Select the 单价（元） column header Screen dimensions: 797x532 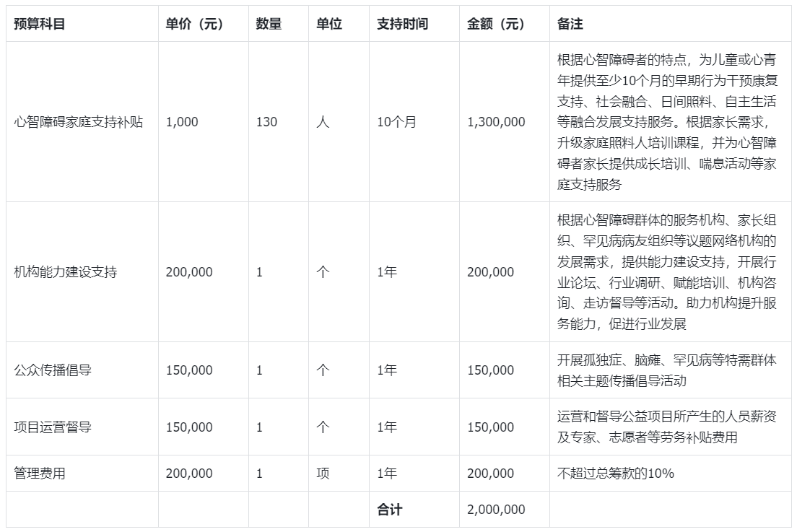(x=194, y=25)
